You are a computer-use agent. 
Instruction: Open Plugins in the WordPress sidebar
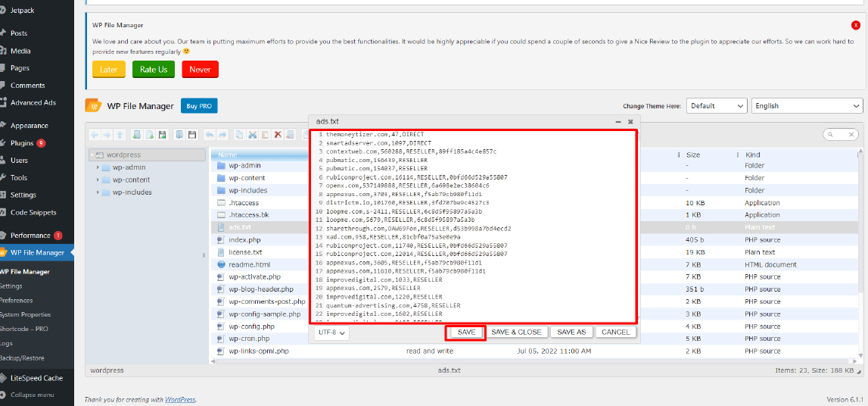[x=22, y=143]
